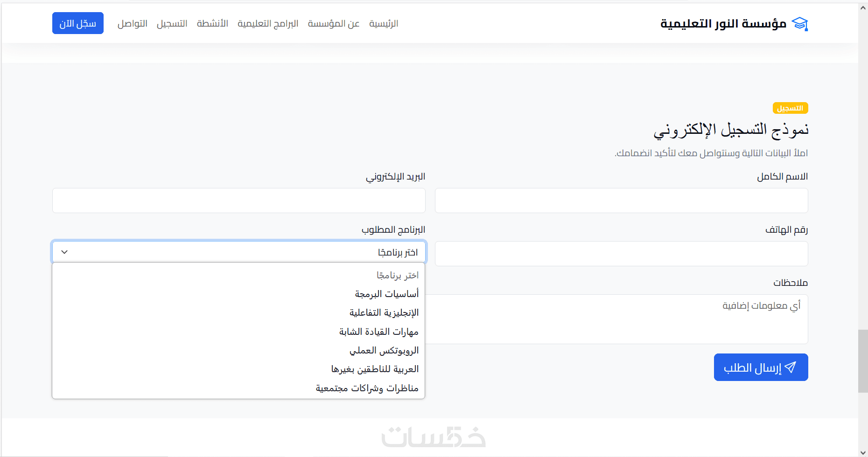
Task: Select مهارات القيادة الشابة option
Action: pyautogui.click(x=378, y=332)
